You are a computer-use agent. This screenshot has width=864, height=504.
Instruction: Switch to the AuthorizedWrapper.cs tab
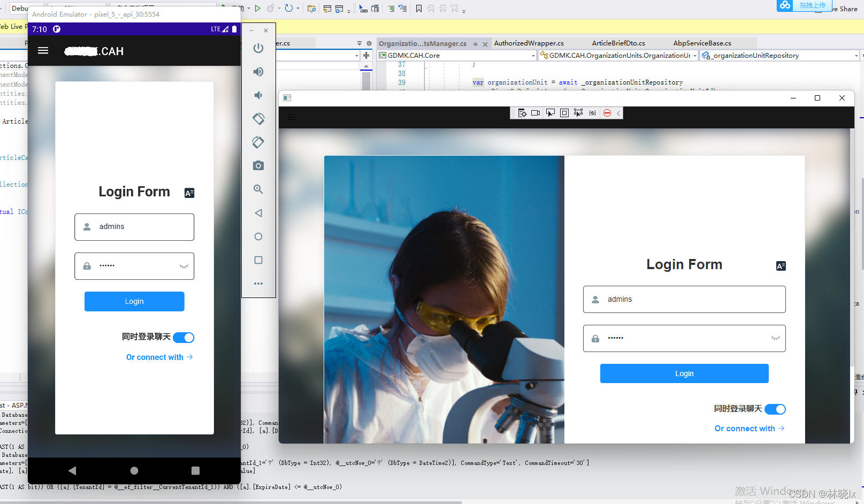(x=529, y=43)
